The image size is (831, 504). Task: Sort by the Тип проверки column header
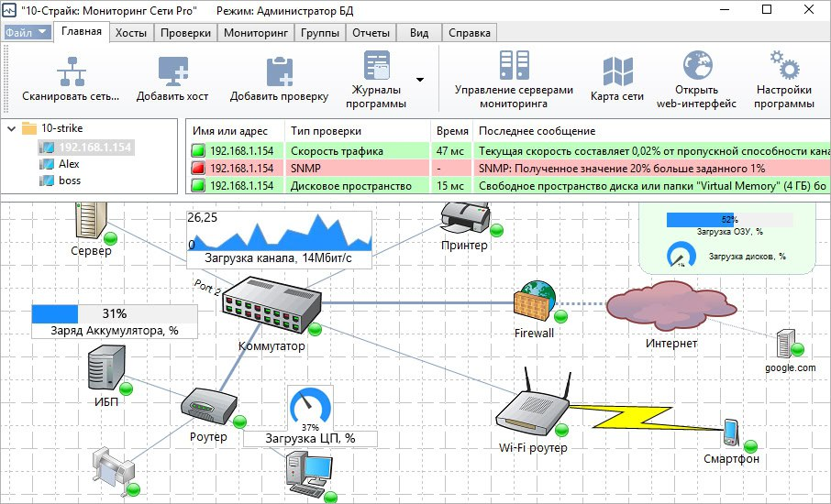[x=326, y=131]
